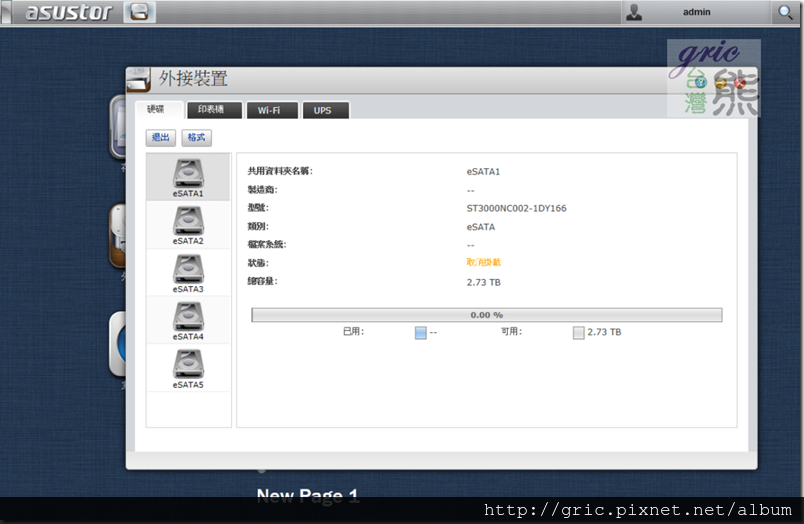Click the 0.00 % usage progress bar
Viewport: 804px width, 524px height.
click(487, 315)
